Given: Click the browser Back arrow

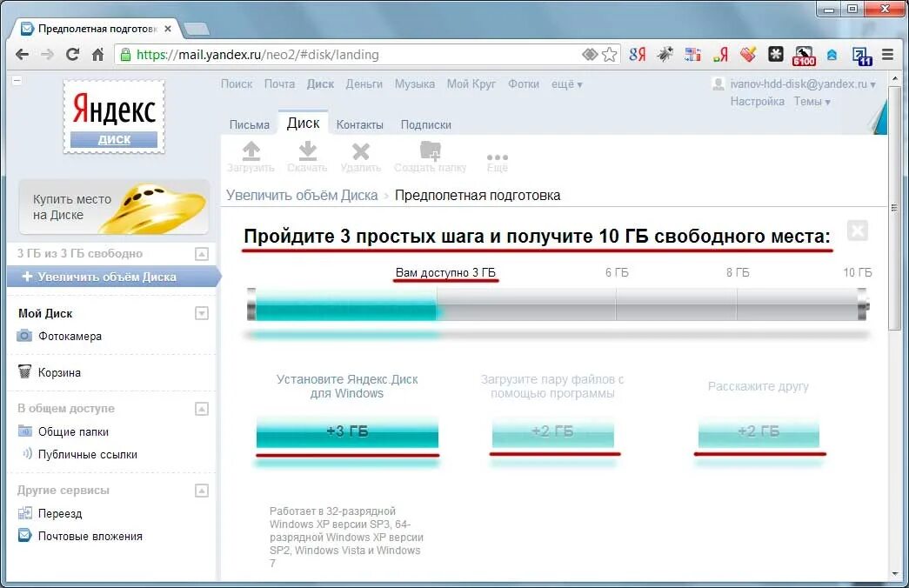Looking at the screenshot, I should [x=22, y=55].
